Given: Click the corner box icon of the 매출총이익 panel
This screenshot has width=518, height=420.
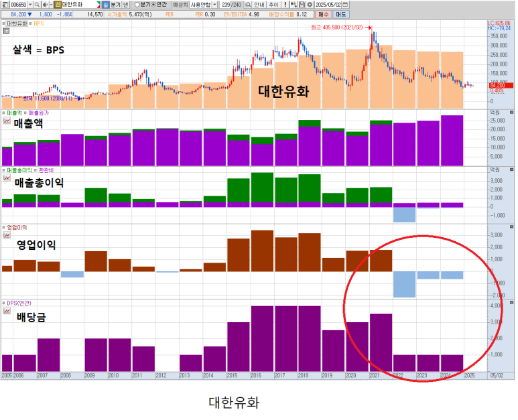Looking at the screenshot, I should 511,169.
